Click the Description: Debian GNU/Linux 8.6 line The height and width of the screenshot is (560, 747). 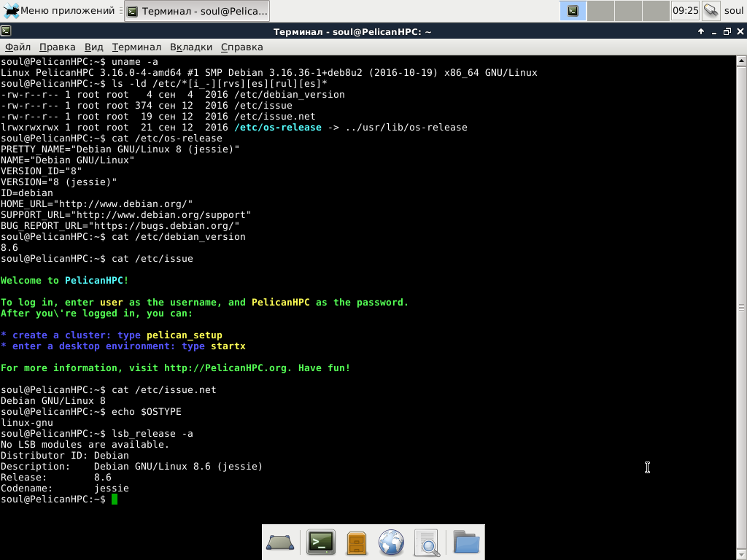[131, 466]
